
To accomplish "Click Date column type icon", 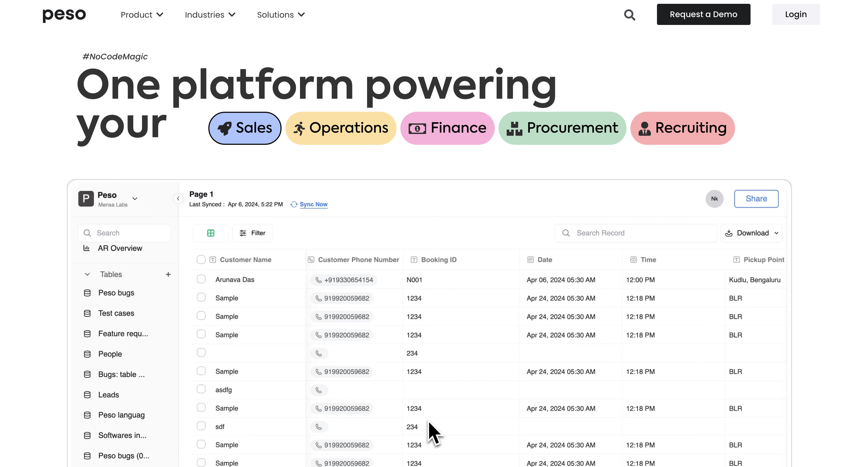I will coord(530,260).
